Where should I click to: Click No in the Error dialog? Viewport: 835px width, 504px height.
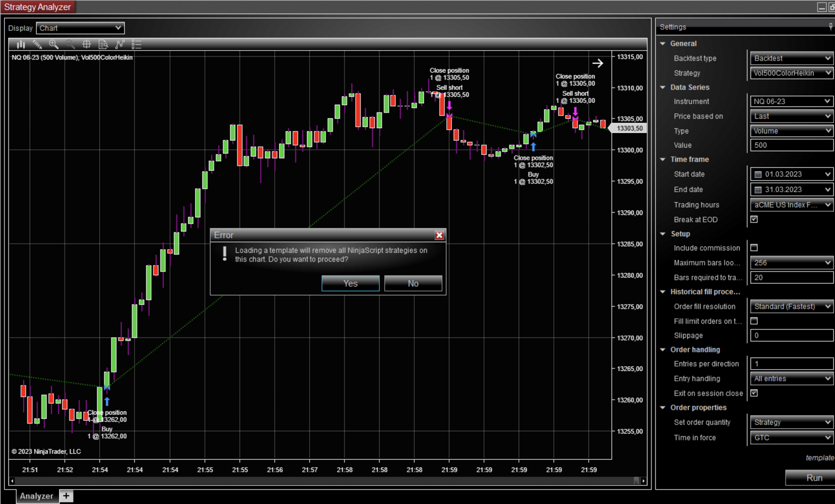pos(413,283)
